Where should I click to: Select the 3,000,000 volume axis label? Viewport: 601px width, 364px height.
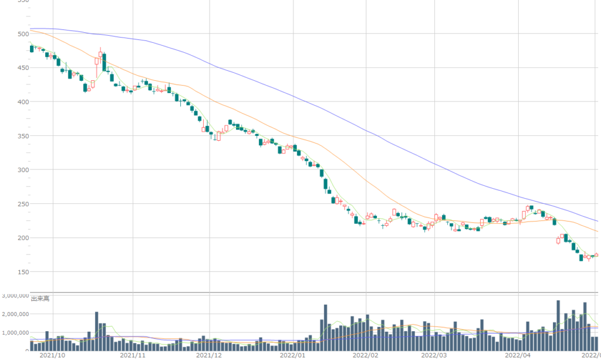15,295
